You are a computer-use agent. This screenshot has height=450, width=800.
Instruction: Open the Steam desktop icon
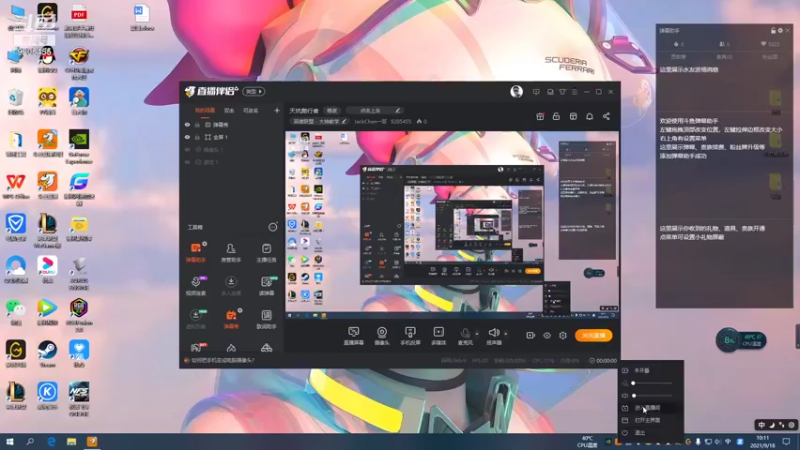click(x=47, y=354)
